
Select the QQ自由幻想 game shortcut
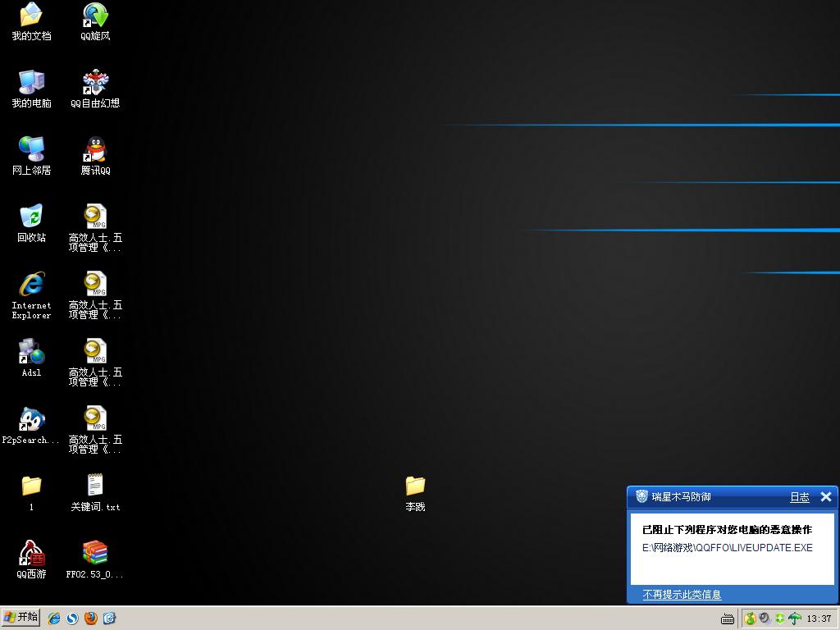(x=95, y=89)
